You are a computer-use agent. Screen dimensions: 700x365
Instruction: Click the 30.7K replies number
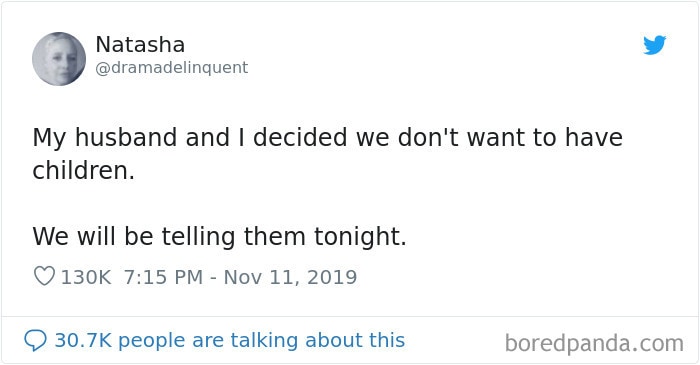83,340
